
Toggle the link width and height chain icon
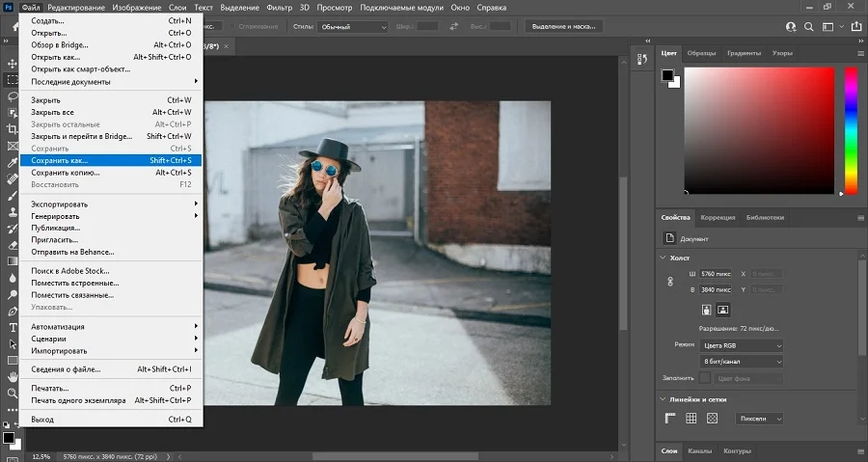tap(670, 282)
